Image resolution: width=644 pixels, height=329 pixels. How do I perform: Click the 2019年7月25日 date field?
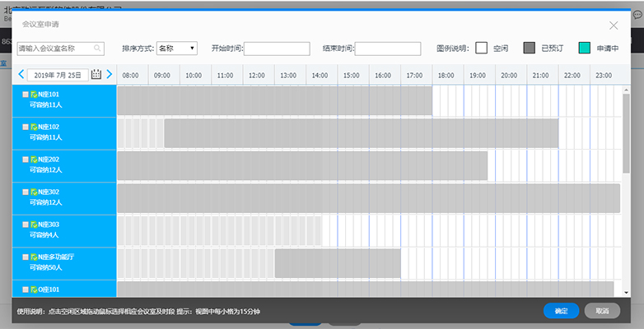[x=58, y=75]
